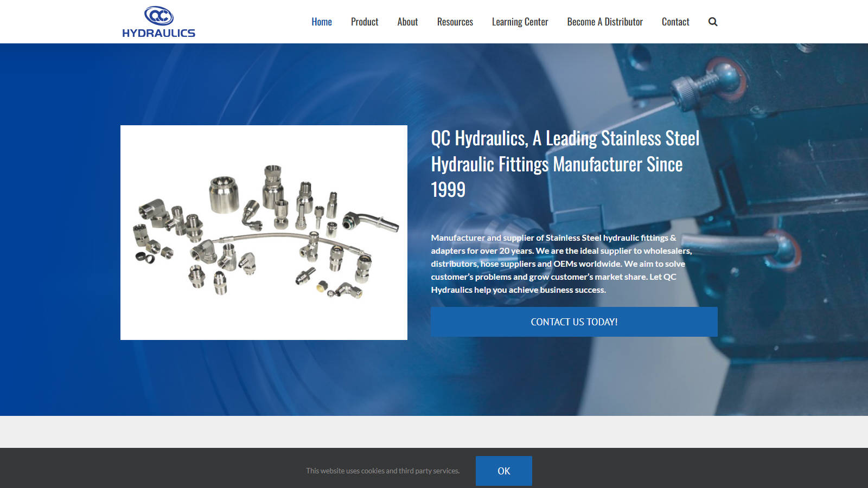The height and width of the screenshot is (488, 868).
Task: Select Become A Distributor in navigation
Action: click(604, 22)
